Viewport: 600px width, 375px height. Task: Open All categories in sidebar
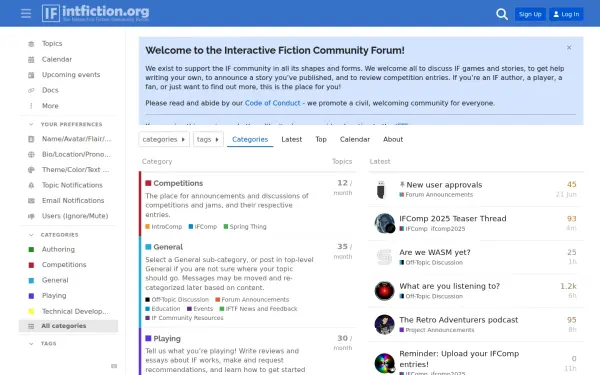68,326
